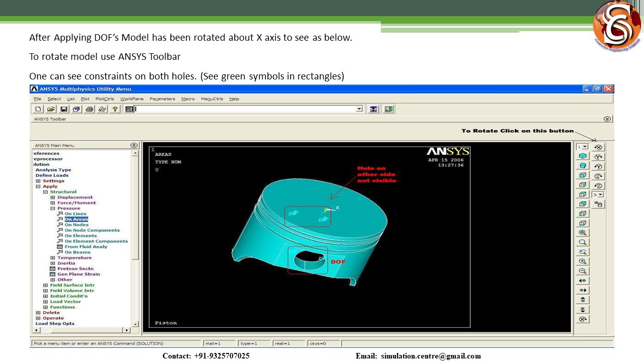Screen dimensions: 644x362
Task: Open the rotation rate dropdown
Action: pyautogui.click(x=601, y=195)
